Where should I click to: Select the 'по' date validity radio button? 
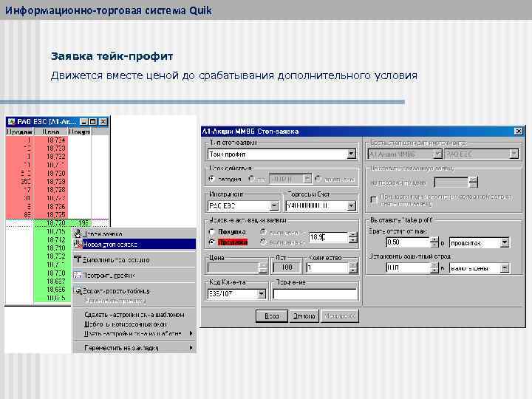click(252, 179)
